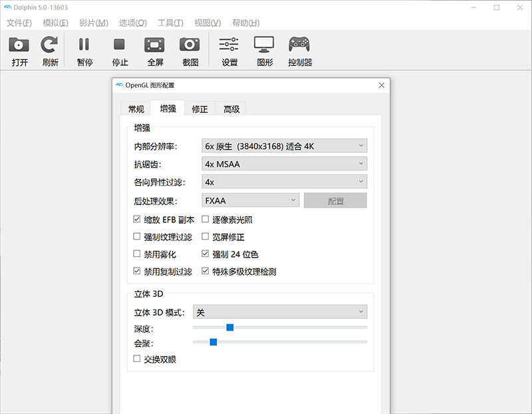
Task: Enable 宽屏修正 checkbox
Action: 205,237
